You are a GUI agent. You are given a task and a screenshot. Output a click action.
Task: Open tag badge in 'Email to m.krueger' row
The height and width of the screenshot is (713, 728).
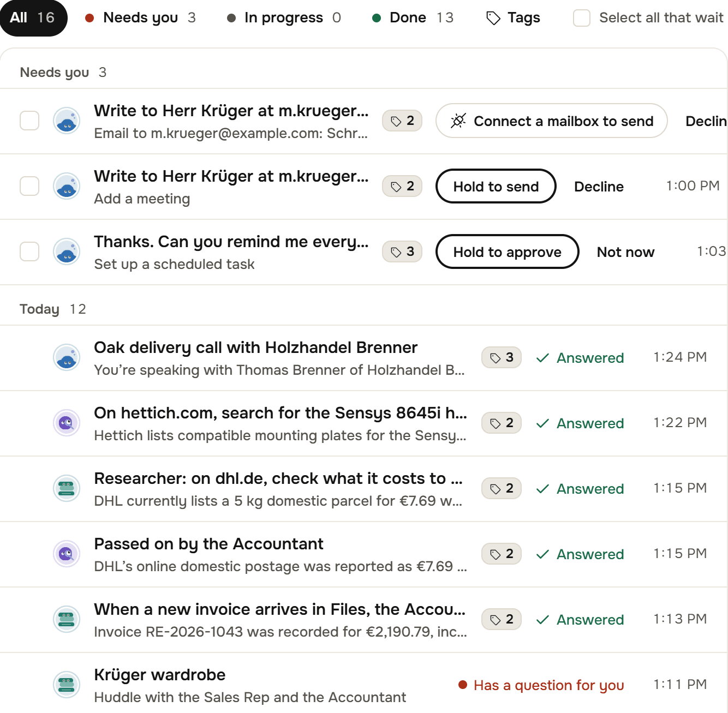[402, 121]
